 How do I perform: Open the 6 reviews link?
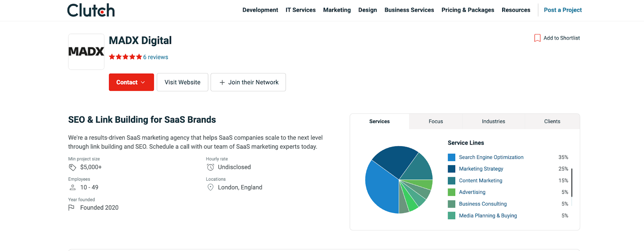click(x=156, y=57)
